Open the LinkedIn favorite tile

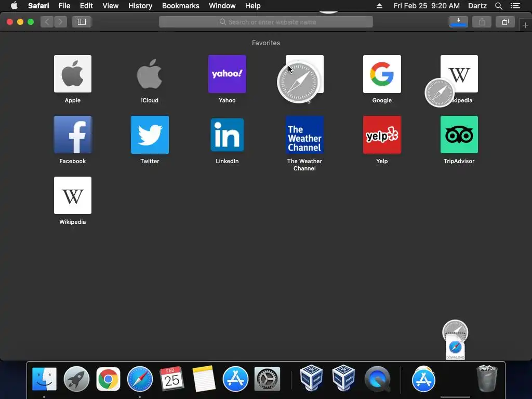coord(227,135)
